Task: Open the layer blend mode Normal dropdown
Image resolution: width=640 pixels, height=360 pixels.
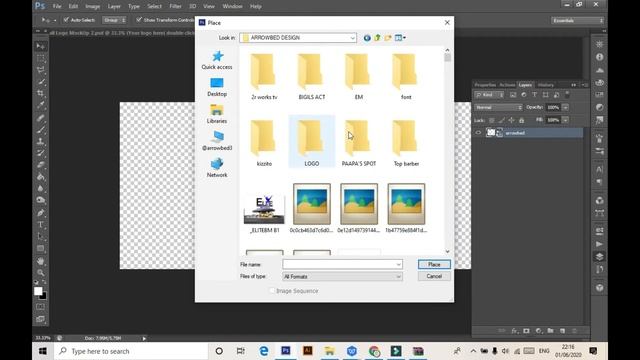Action: (x=498, y=107)
